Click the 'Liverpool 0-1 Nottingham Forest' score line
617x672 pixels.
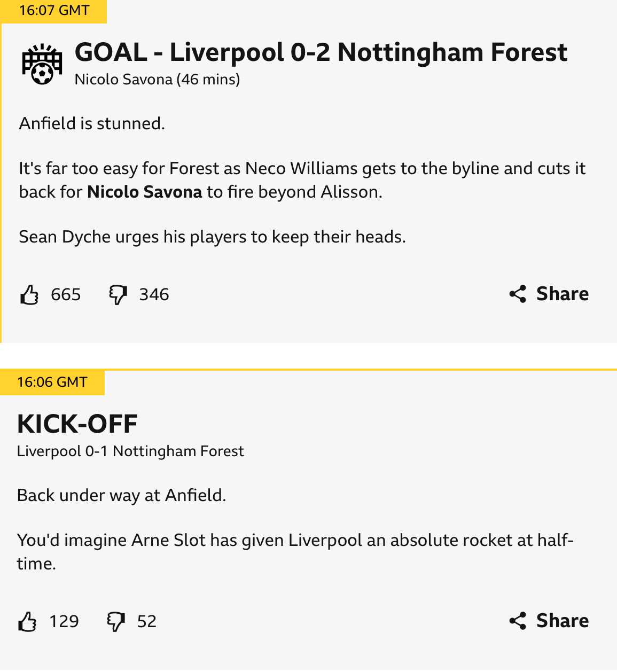click(x=130, y=451)
